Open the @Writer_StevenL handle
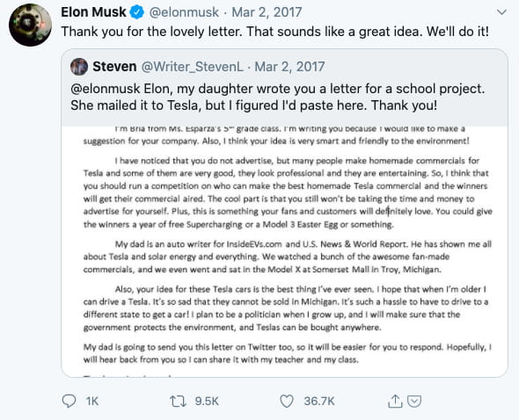 193,67
